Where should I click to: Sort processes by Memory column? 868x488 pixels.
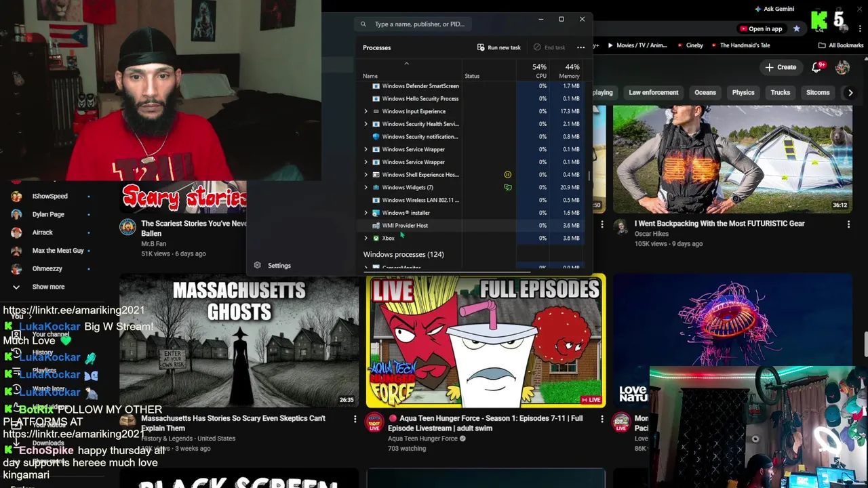[x=566, y=70]
